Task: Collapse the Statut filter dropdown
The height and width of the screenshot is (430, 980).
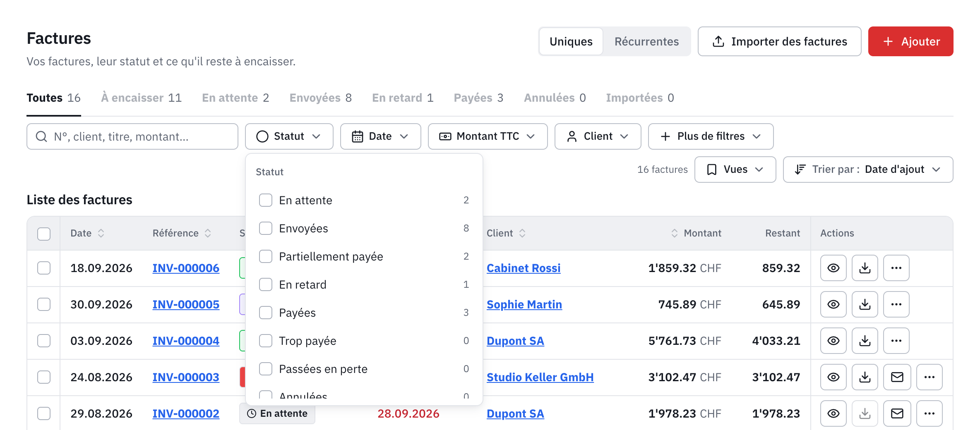Action: [289, 136]
